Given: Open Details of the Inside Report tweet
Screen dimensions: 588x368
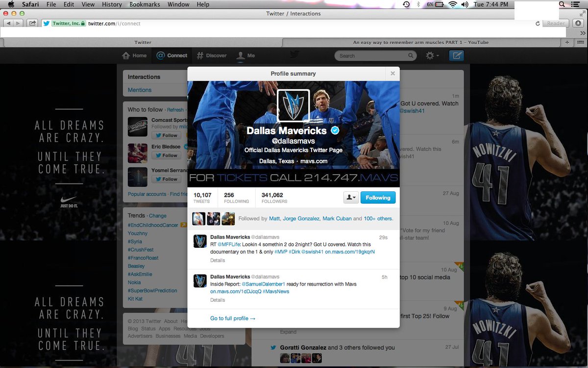Looking at the screenshot, I should (218, 300).
